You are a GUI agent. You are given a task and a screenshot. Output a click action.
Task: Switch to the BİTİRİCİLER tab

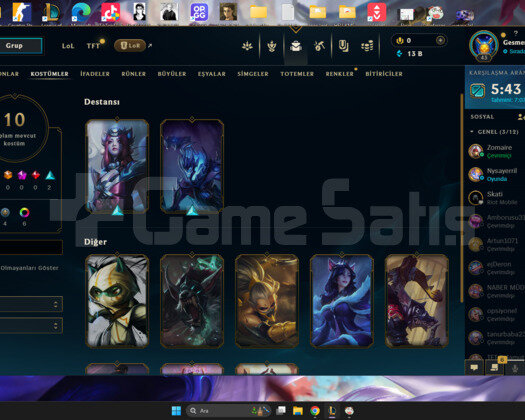pyautogui.click(x=384, y=74)
